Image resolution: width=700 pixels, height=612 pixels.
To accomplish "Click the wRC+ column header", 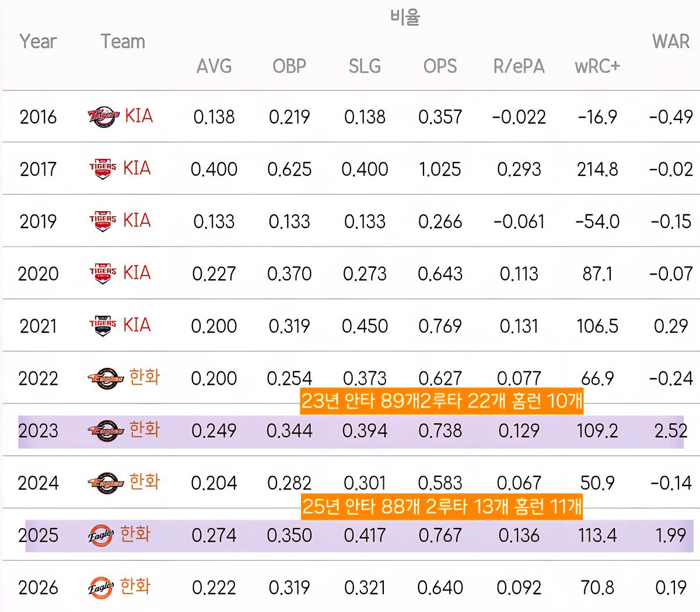I will [597, 66].
